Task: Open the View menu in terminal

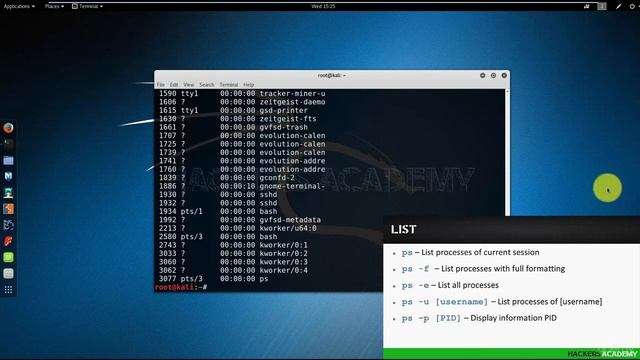Action: 189,84
